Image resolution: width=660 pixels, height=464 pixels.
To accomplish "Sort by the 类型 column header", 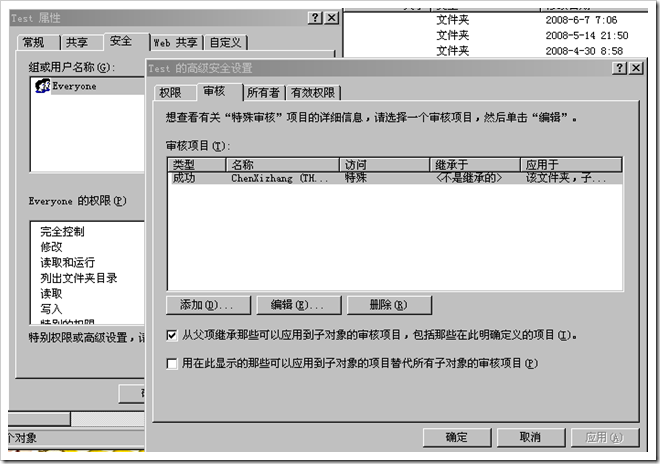I will [197, 165].
